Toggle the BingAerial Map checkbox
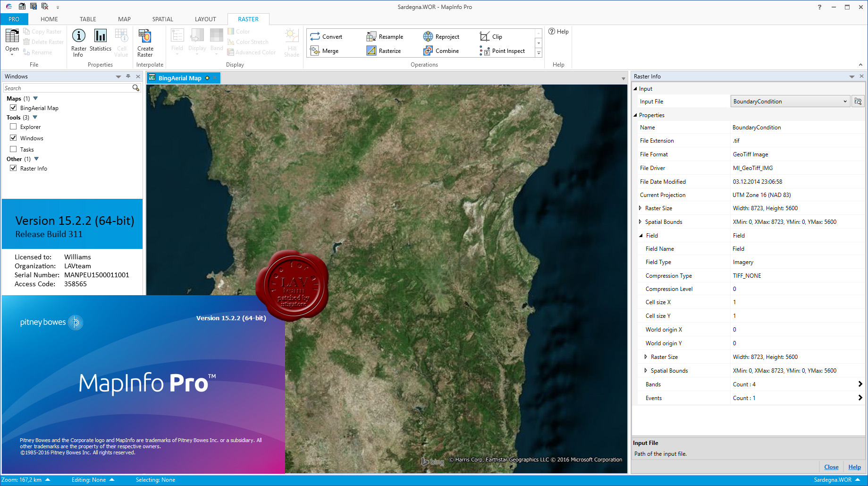The image size is (868, 486). point(13,108)
